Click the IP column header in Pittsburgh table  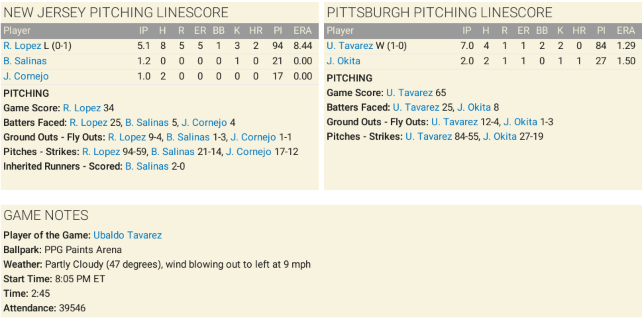466,31
